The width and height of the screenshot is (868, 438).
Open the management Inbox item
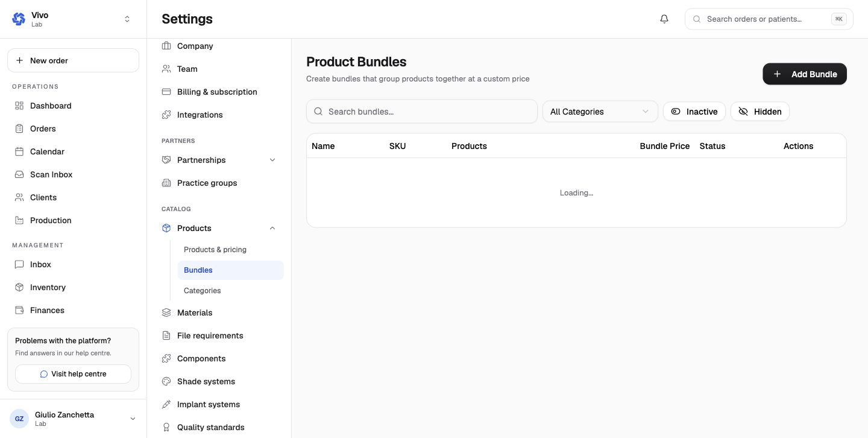(x=73, y=264)
